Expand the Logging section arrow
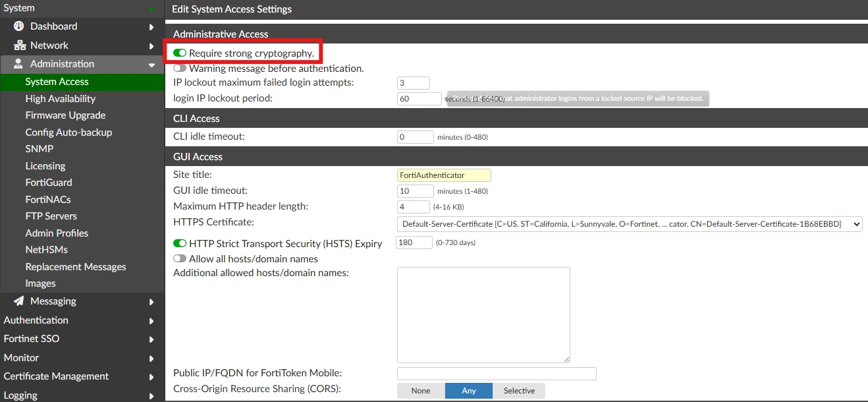 click(151, 396)
